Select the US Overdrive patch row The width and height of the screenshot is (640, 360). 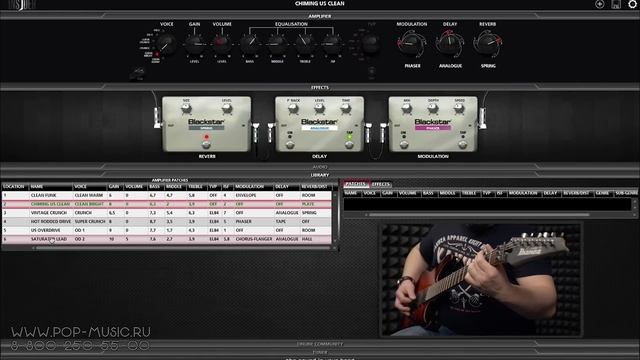[167, 230]
